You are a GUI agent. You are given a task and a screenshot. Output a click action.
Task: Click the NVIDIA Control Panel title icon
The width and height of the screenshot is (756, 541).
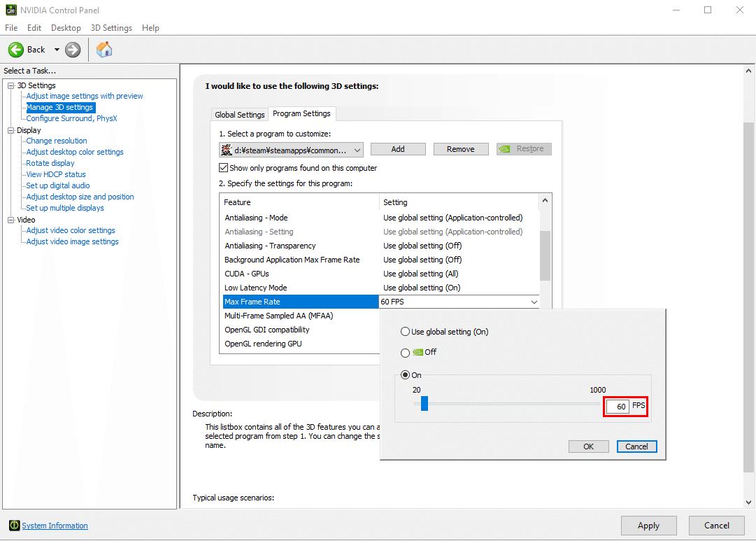(10, 10)
